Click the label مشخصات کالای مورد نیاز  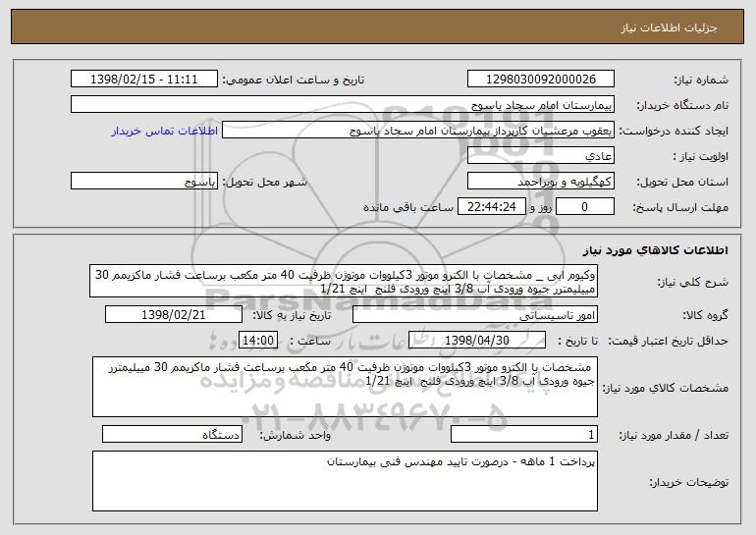pyautogui.click(x=666, y=387)
